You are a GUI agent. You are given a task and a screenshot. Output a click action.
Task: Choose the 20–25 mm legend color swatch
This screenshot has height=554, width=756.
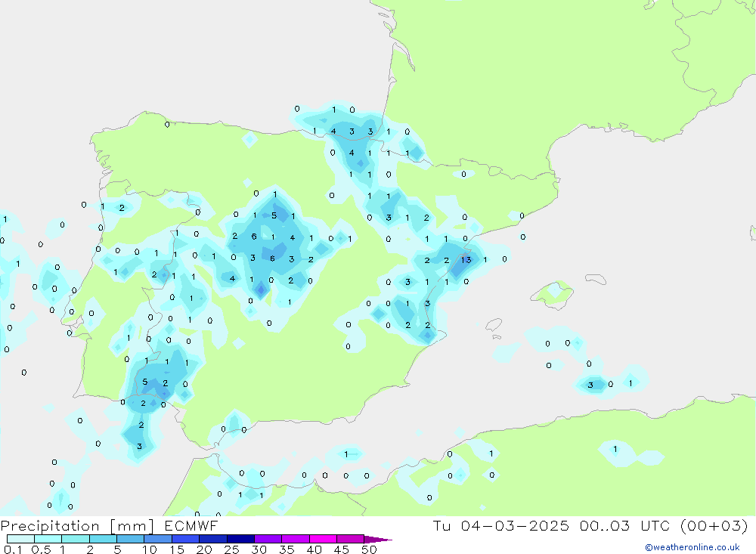212,539
